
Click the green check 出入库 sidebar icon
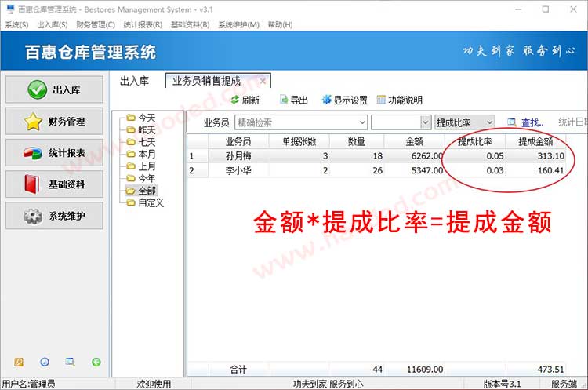tap(37, 89)
